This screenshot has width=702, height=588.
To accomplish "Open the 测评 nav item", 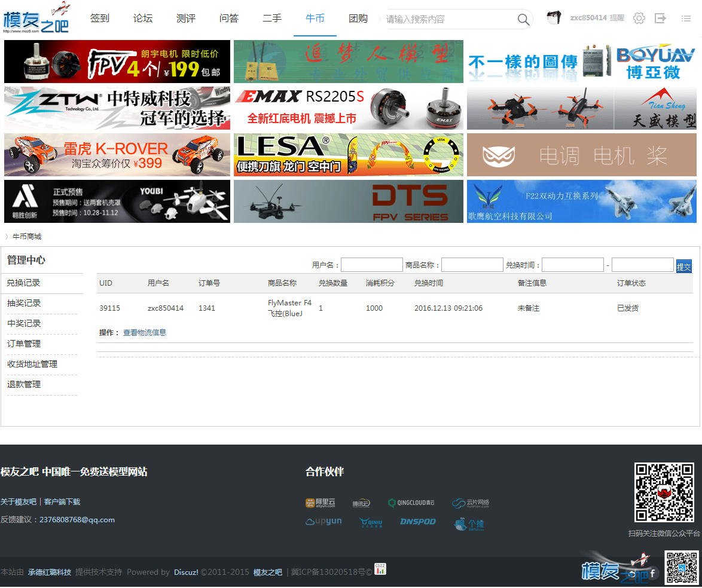I will click(x=186, y=19).
